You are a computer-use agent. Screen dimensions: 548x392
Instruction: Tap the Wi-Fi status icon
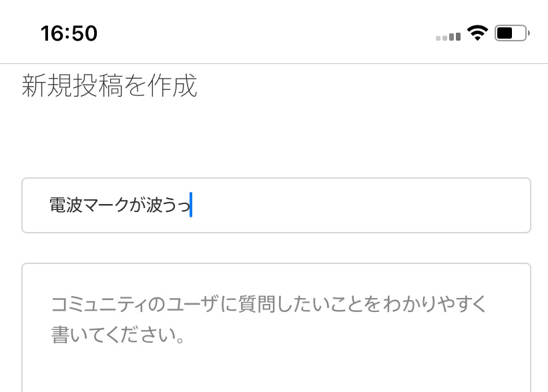click(x=477, y=33)
